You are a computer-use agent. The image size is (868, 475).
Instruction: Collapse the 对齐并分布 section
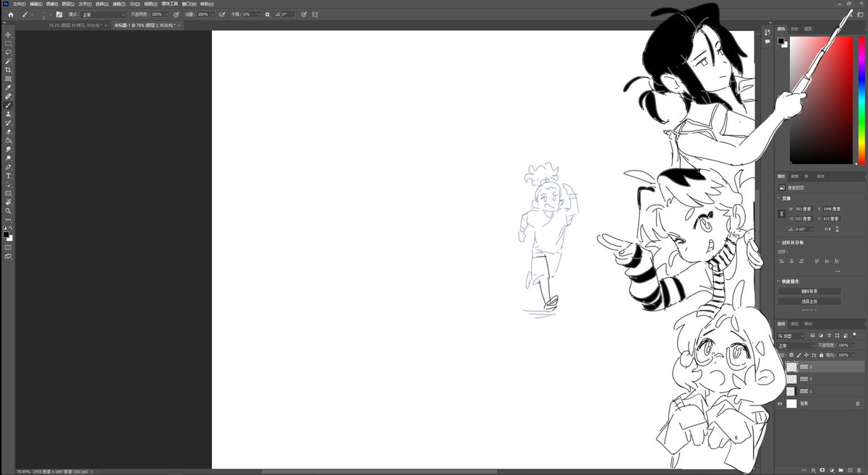coord(780,242)
